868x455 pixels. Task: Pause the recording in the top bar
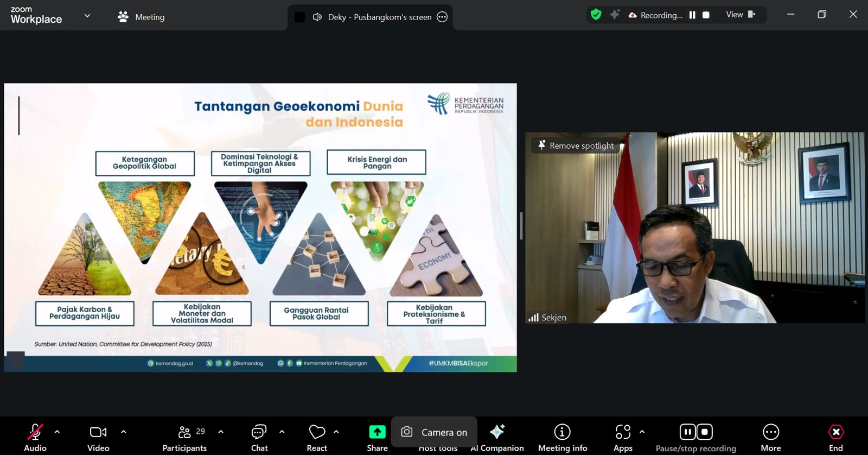(692, 15)
